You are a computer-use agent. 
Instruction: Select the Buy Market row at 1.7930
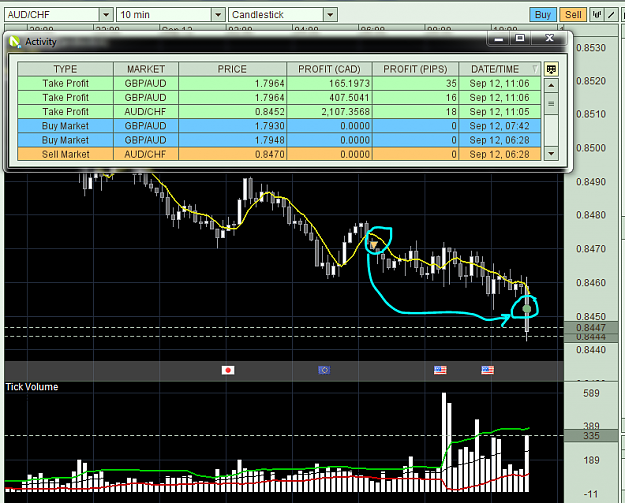point(279,126)
